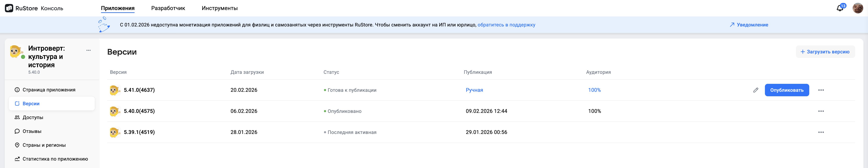Open the Инструменты menu
The image size is (868, 168).
click(219, 8)
